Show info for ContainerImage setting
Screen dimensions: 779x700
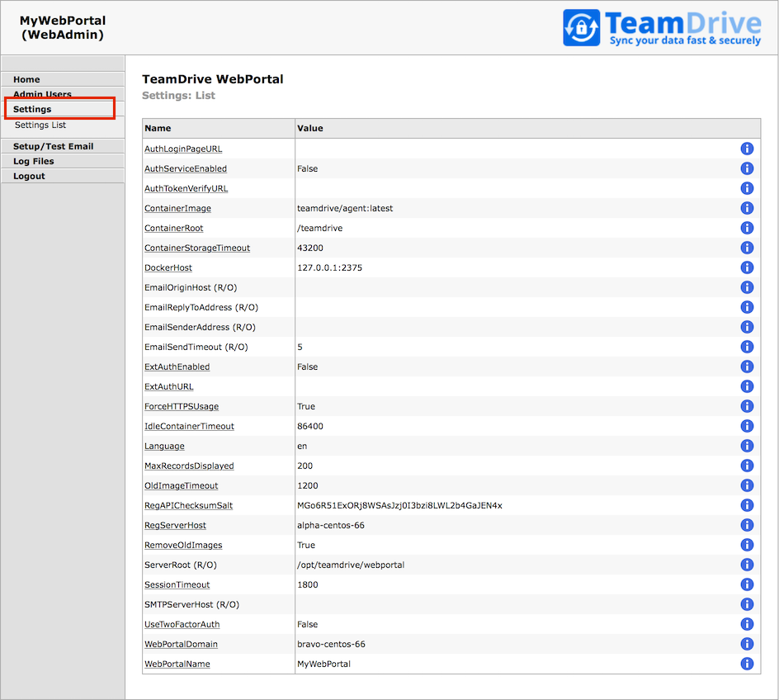[x=747, y=208]
